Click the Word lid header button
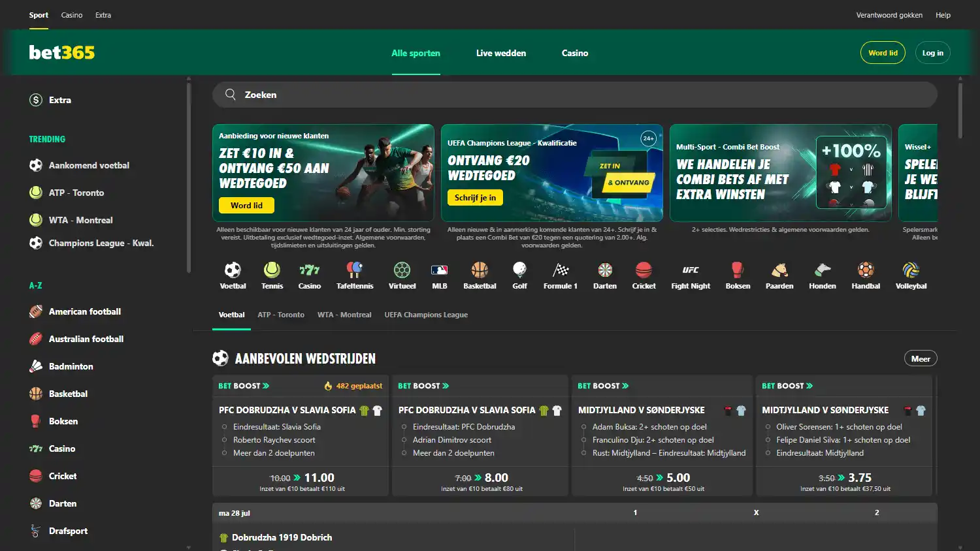This screenshot has width=980, height=551. pyautogui.click(x=883, y=53)
